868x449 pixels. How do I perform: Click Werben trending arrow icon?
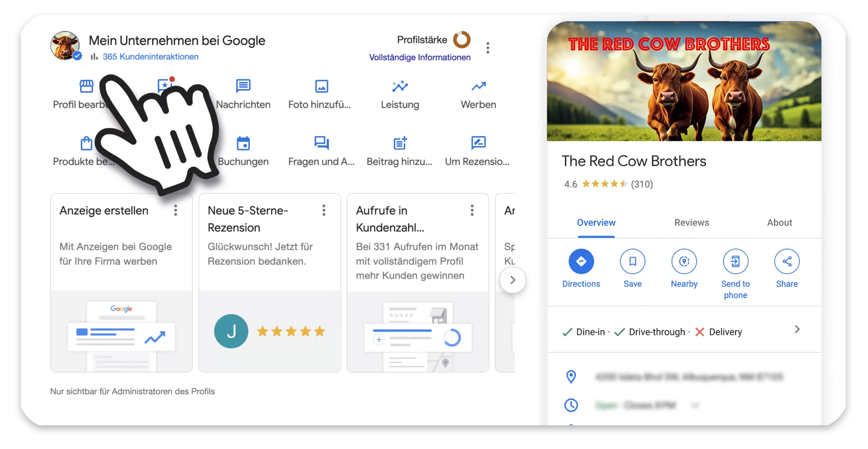478,86
